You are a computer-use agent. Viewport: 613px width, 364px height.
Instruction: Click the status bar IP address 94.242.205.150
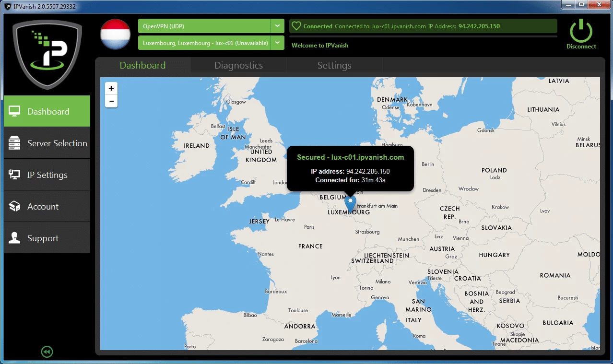click(479, 26)
